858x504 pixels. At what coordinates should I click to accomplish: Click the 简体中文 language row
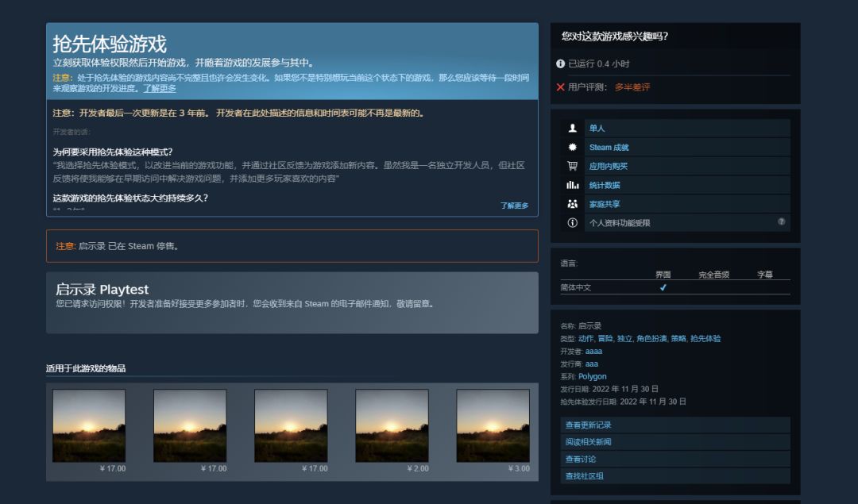675,287
